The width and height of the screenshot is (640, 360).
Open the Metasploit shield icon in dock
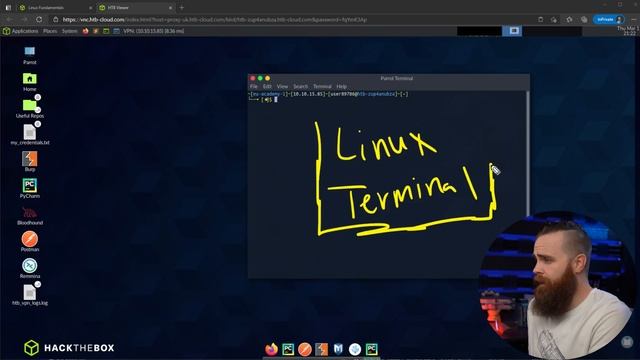tap(338, 349)
